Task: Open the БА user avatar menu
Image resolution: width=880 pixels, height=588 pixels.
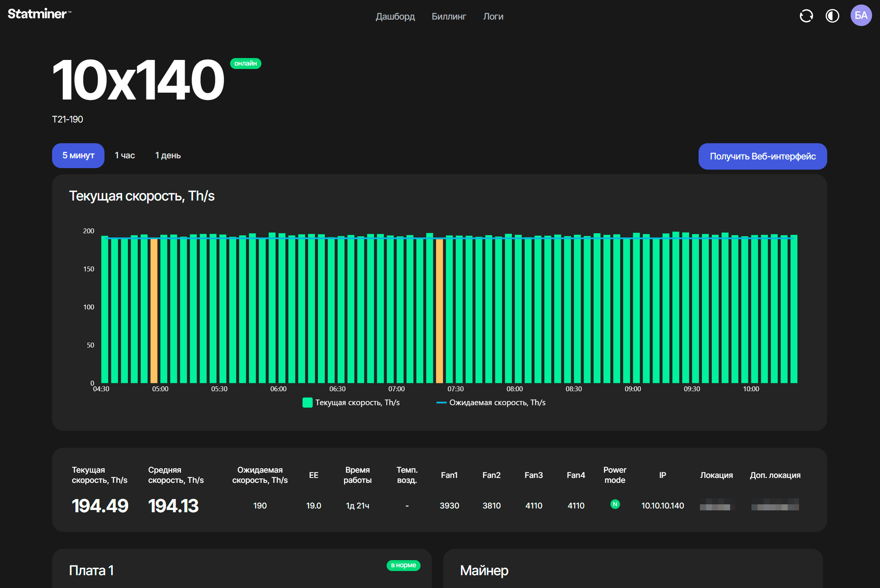Action: click(861, 15)
